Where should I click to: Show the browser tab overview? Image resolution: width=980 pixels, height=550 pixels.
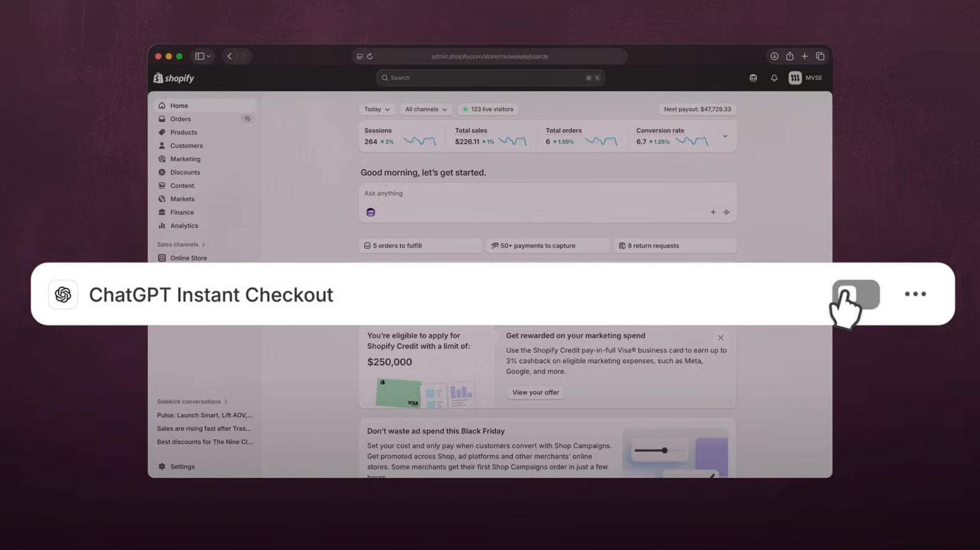click(820, 56)
